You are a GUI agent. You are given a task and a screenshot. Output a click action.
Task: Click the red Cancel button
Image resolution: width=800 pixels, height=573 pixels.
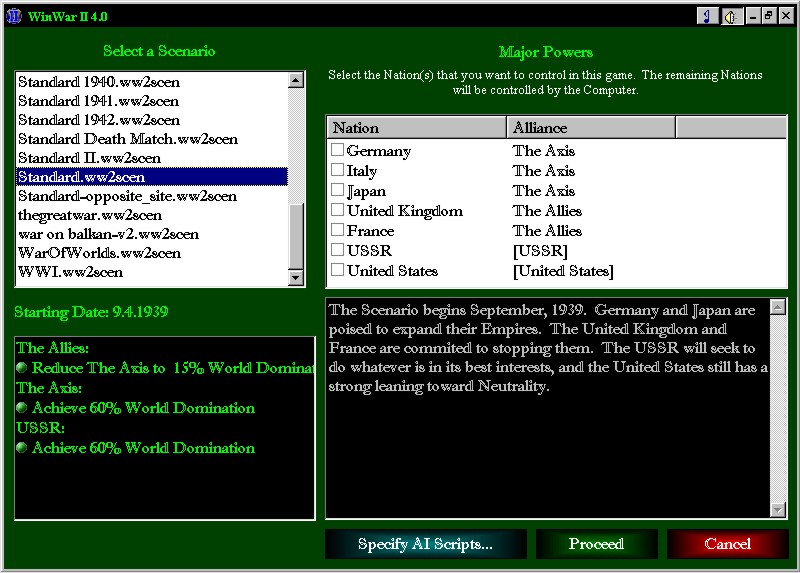click(728, 544)
